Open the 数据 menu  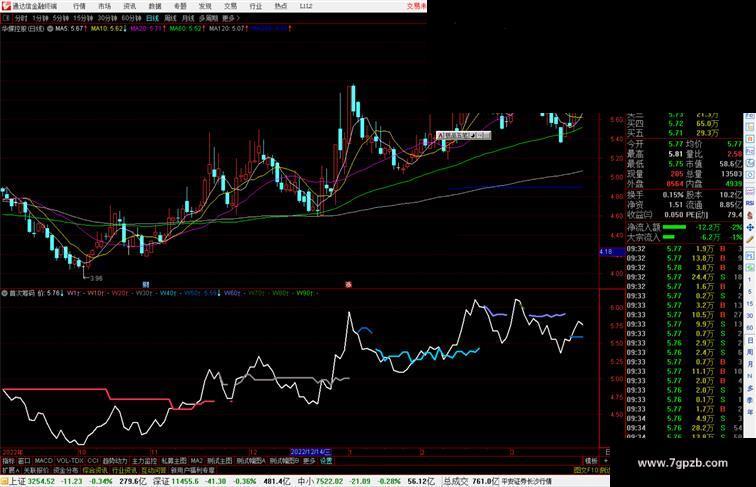pyautogui.click(x=155, y=6)
